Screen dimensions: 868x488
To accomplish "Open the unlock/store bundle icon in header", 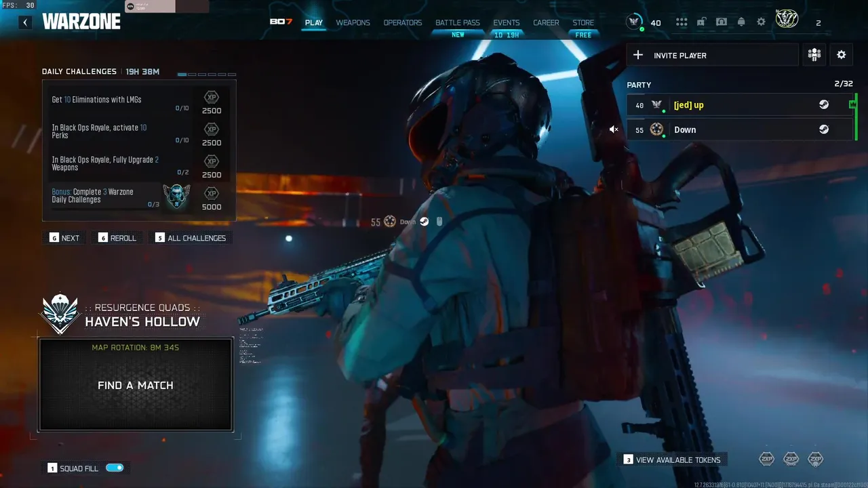I will 701,22.
